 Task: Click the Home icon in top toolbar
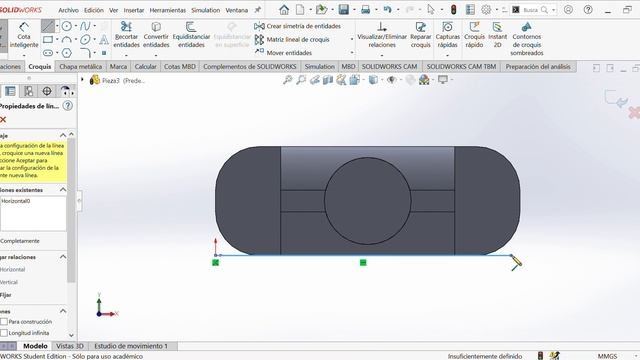pyautogui.click(x=284, y=9)
